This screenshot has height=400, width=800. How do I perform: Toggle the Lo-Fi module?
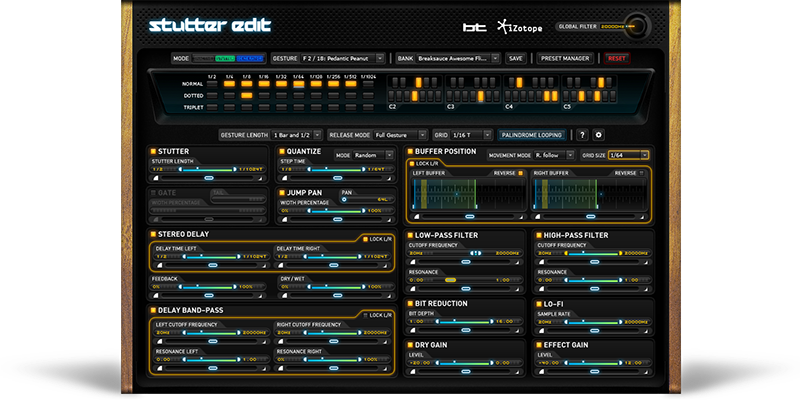click(x=539, y=304)
